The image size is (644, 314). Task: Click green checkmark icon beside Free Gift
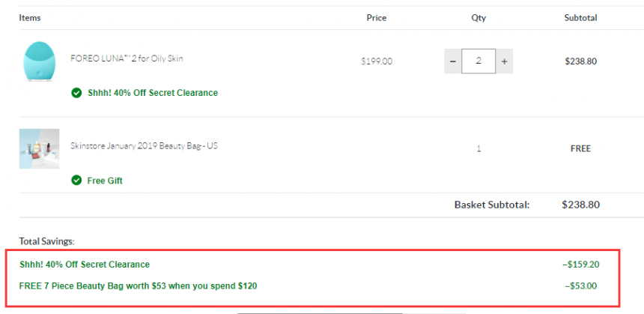[x=76, y=180]
